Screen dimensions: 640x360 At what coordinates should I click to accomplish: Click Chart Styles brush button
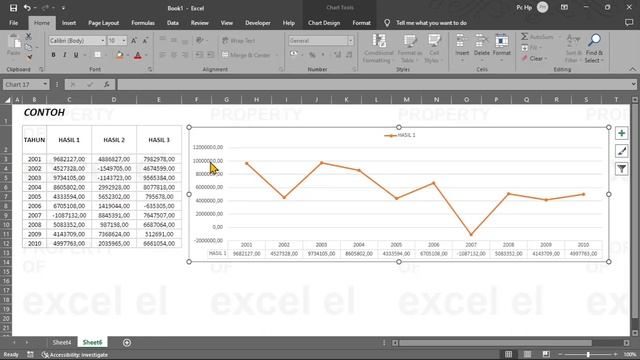pos(622,151)
